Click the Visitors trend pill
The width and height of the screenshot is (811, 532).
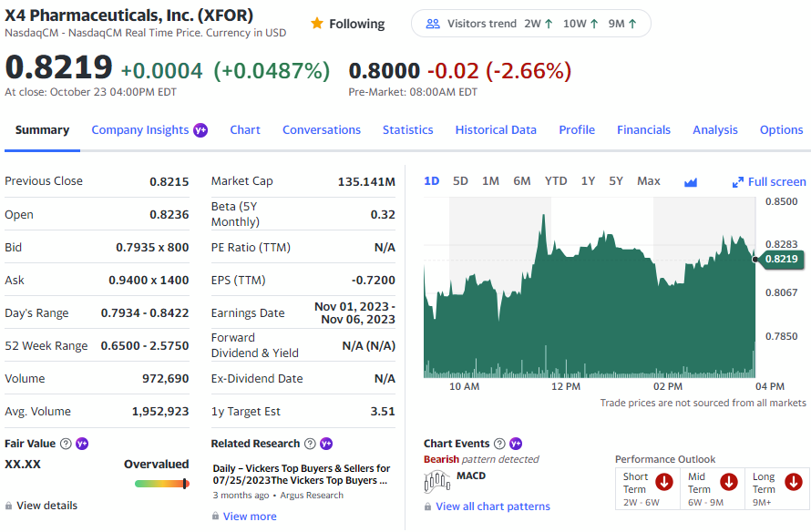point(530,24)
